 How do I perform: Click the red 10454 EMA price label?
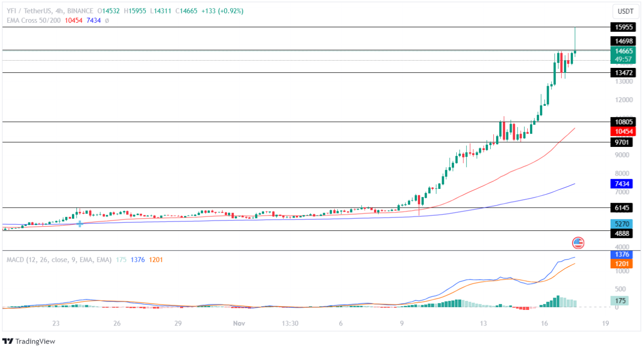623,131
